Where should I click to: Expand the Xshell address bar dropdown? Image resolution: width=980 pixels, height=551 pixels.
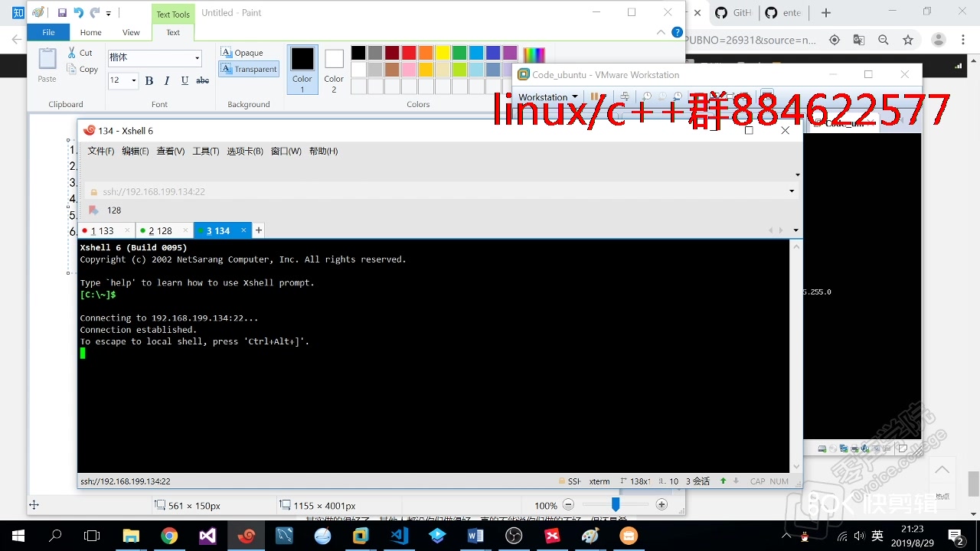coord(792,191)
